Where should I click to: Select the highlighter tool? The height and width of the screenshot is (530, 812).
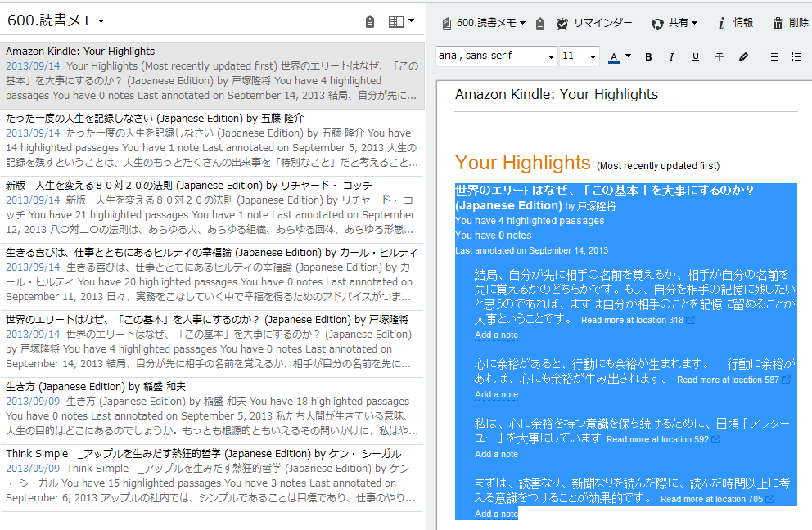pyautogui.click(x=743, y=57)
